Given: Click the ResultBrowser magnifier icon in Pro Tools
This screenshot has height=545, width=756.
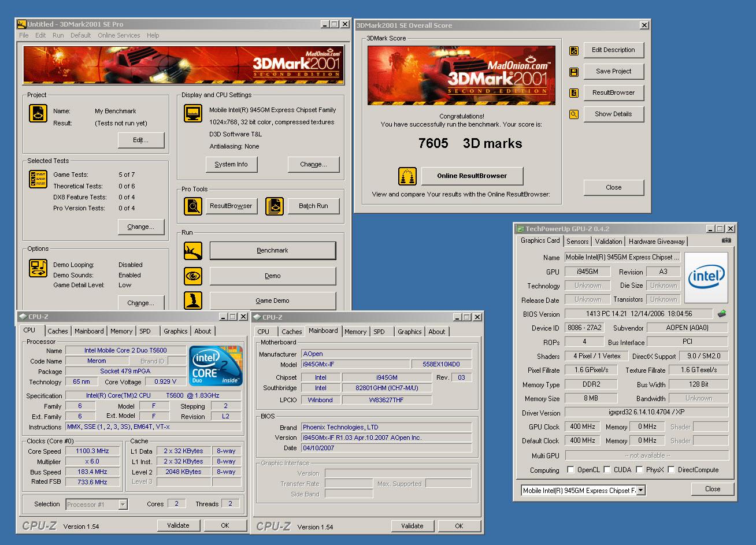Looking at the screenshot, I should pos(193,206).
